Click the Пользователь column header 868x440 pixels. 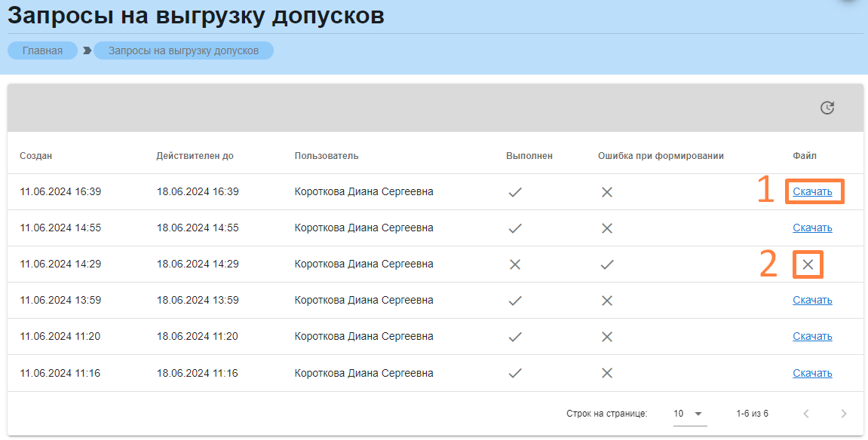pyautogui.click(x=327, y=156)
